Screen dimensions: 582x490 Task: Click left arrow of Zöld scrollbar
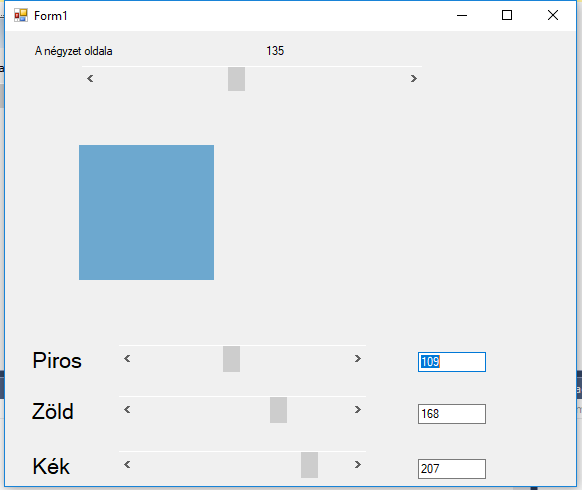[x=127, y=410]
